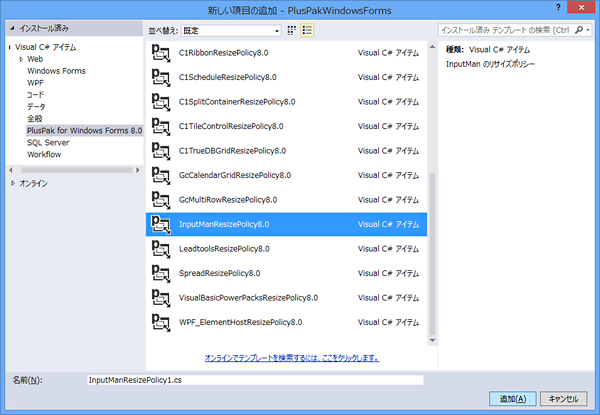Select the C1TrueDBGridResizePolicy8.0 name text
The height and width of the screenshot is (415, 600).
232,151
